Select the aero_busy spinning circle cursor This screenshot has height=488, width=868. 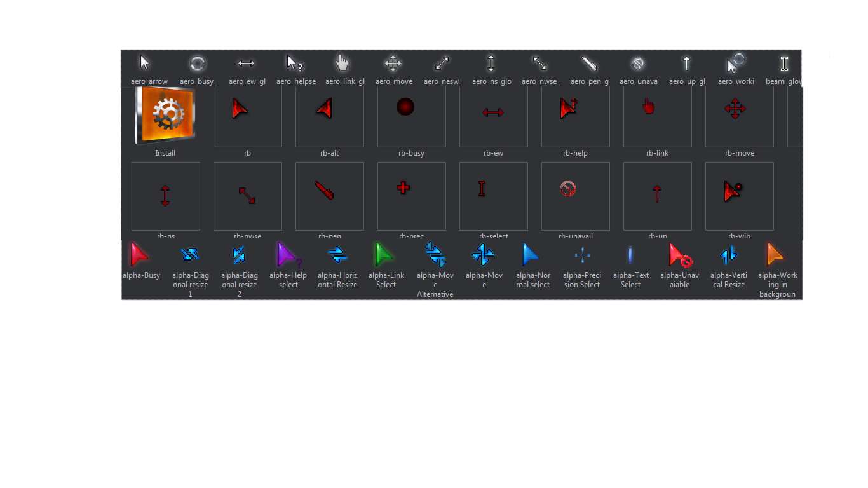pyautogui.click(x=197, y=63)
